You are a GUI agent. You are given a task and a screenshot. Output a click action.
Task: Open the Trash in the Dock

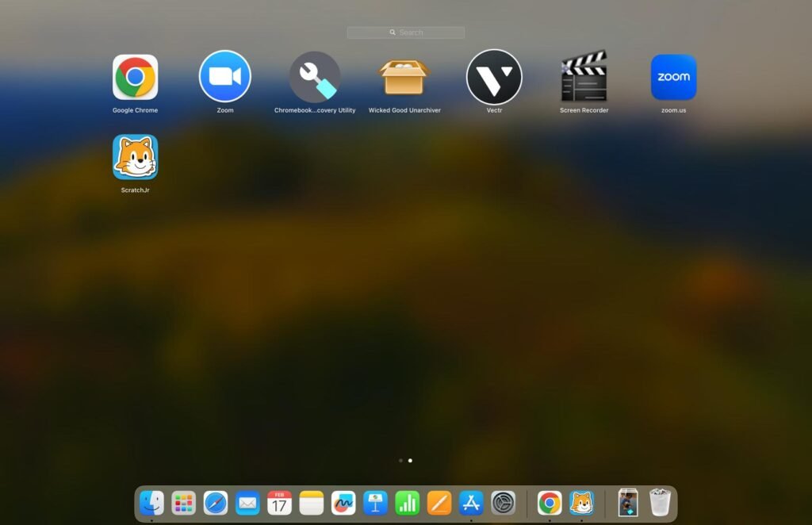(x=661, y=502)
